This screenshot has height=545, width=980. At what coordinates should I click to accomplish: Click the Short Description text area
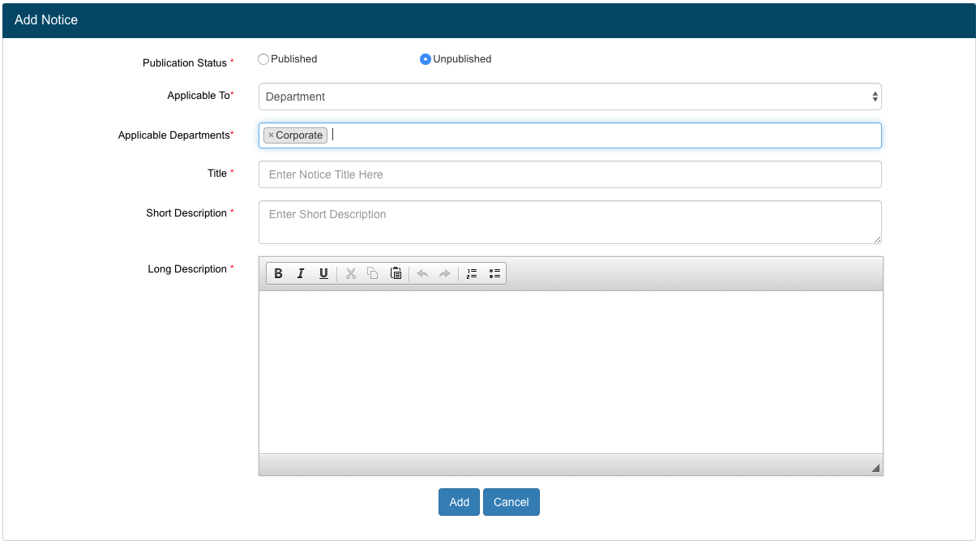click(x=570, y=222)
